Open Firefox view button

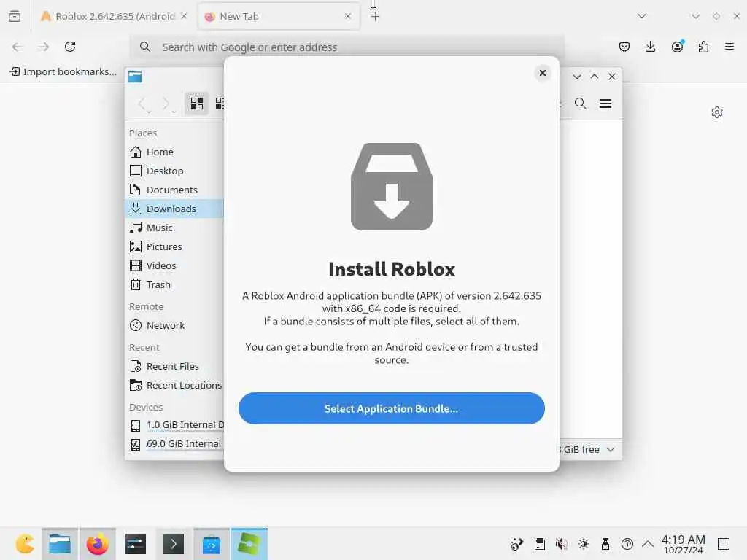pos(15,16)
